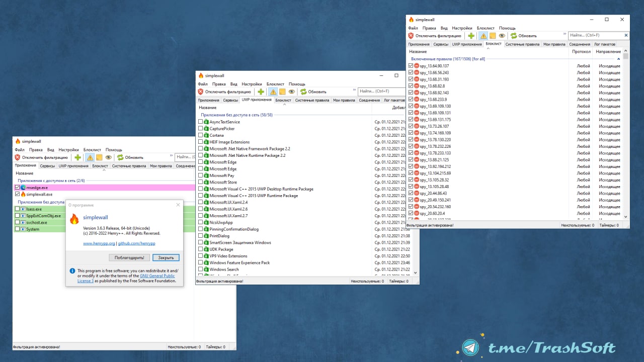Click eye icon in right window toolbar
Image resolution: width=644 pixels, height=362 pixels.
[x=502, y=36]
